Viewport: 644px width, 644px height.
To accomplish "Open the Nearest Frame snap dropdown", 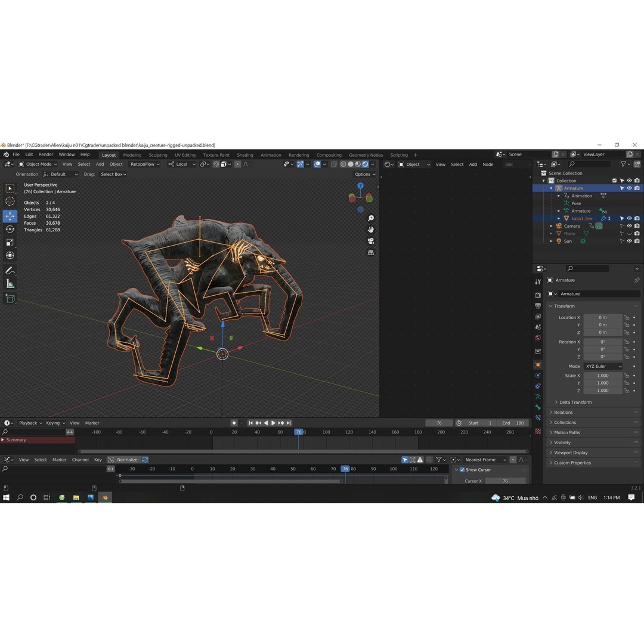I will point(485,460).
